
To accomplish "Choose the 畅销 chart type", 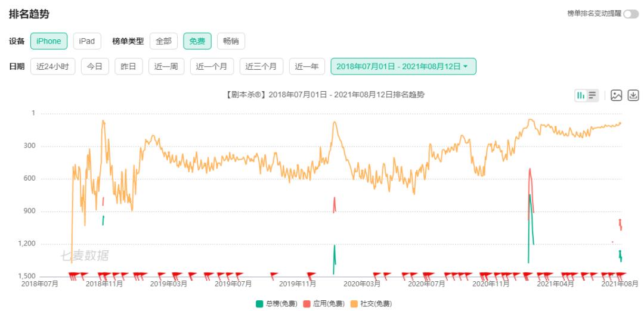I will coord(231,41).
